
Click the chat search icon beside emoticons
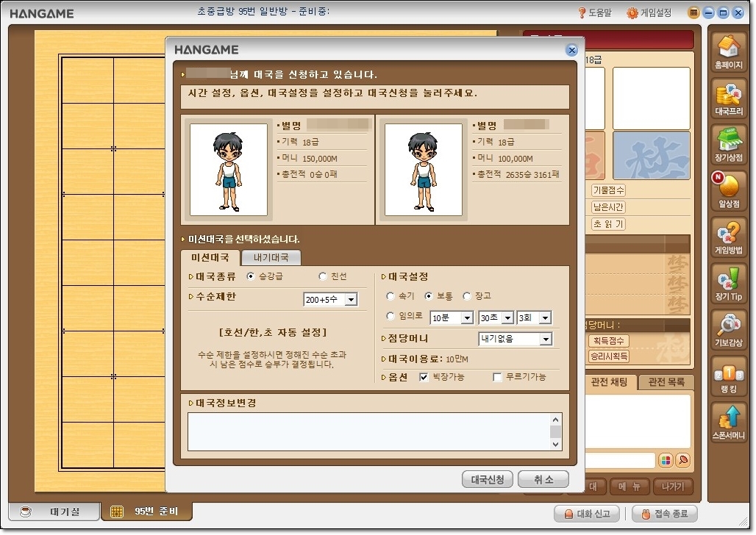(x=683, y=460)
